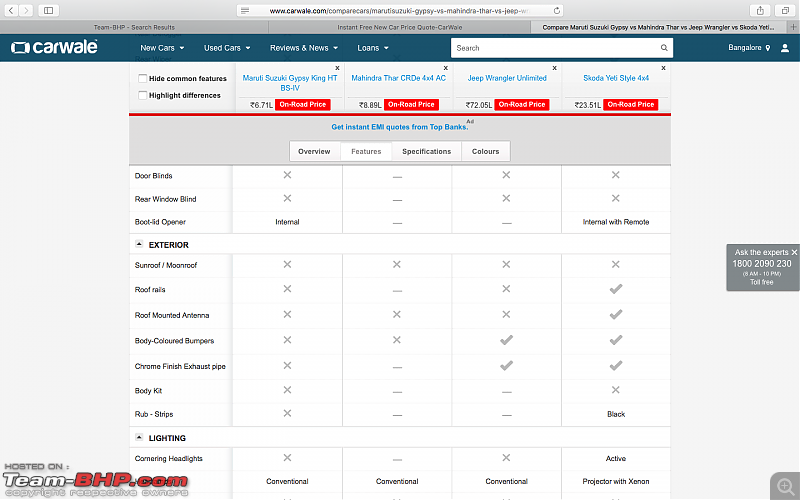Get On-Road Price for Mahindra Thar
Image resolution: width=800 pixels, height=500 pixels.
(x=411, y=105)
